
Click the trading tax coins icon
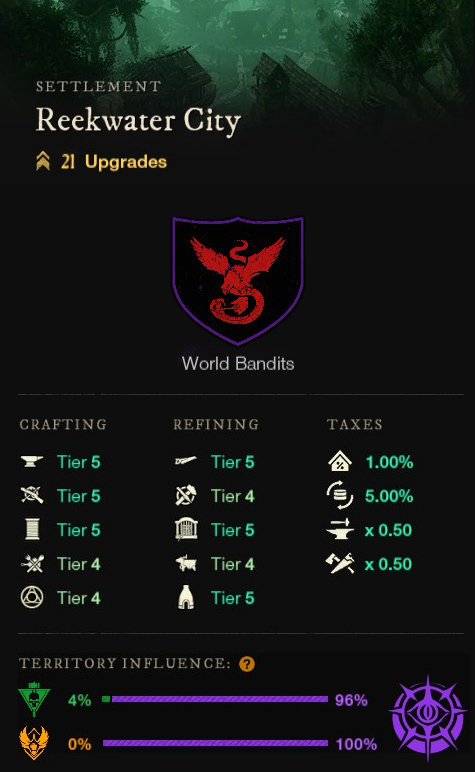(x=340, y=496)
